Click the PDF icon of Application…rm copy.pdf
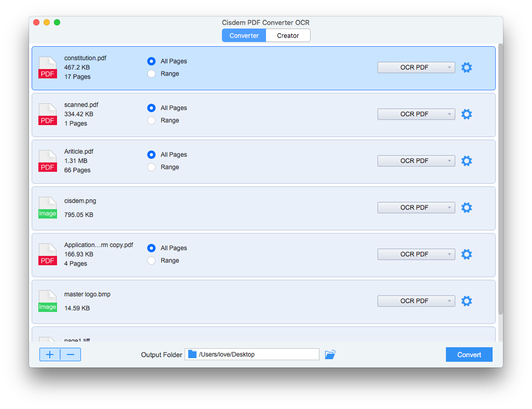 (48, 254)
